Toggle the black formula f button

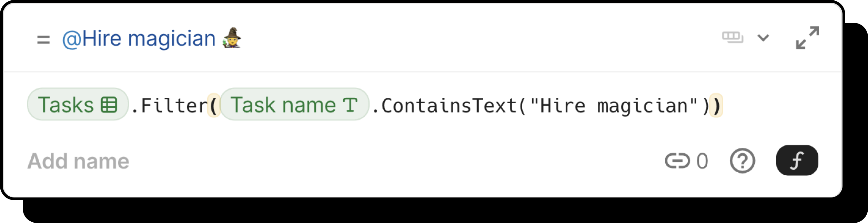[x=797, y=161]
